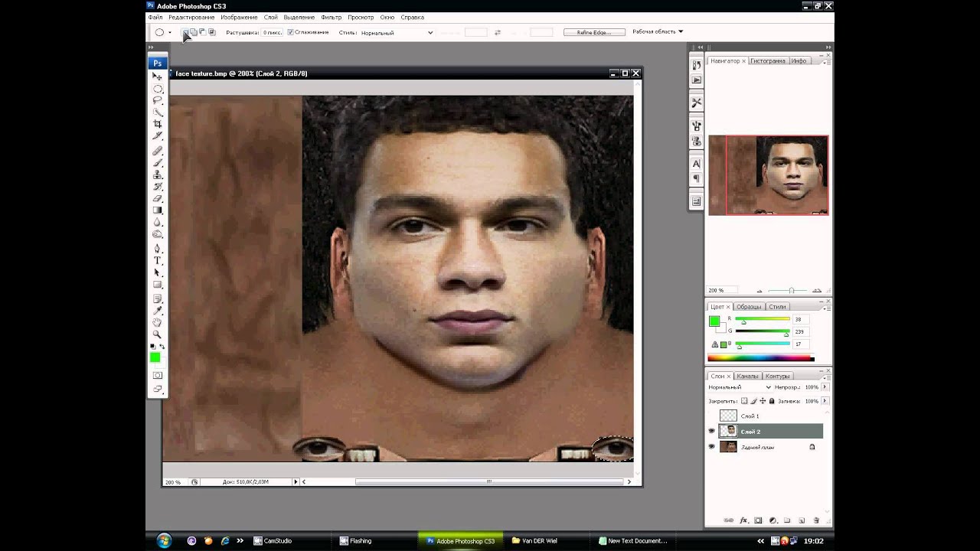The width and height of the screenshot is (980, 551).
Task: Select the Brush tool
Action: coord(158,162)
